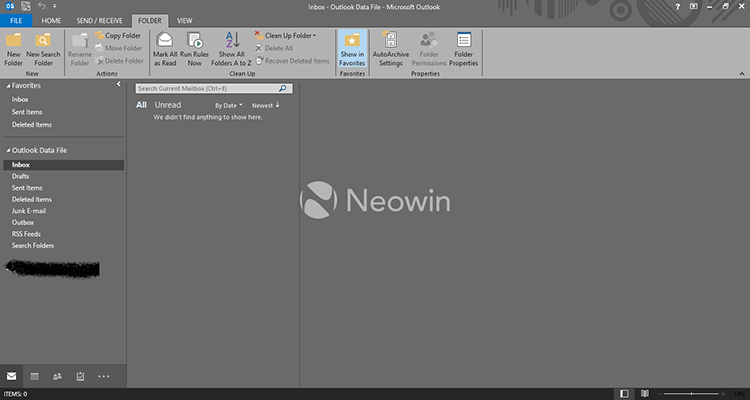Click Recover Deleted Items
This screenshot has width=750, height=400.
pos(292,61)
